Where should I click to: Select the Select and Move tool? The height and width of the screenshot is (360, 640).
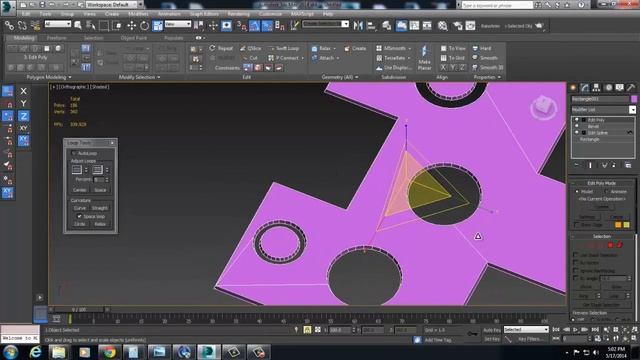131,26
